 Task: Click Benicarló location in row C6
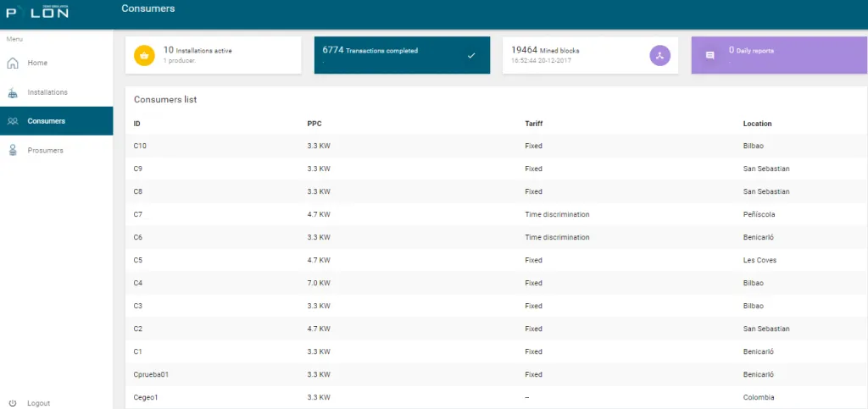click(759, 237)
